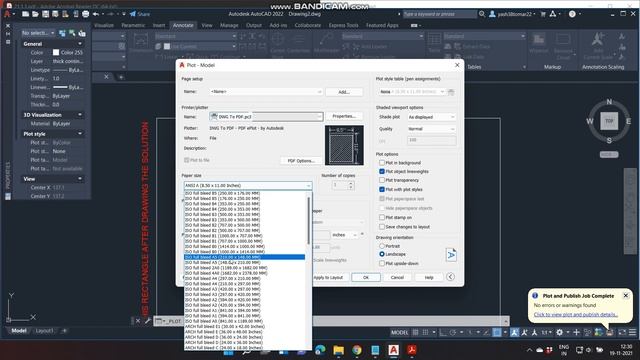This screenshot has height=360, width=640.
Task: Click the Undo arrow icon
Action: coord(96,14)
